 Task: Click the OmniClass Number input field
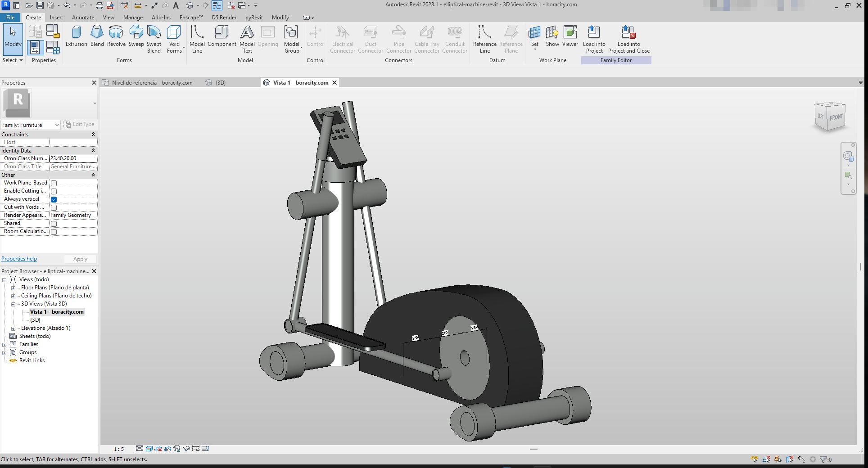tap(73, 158)
